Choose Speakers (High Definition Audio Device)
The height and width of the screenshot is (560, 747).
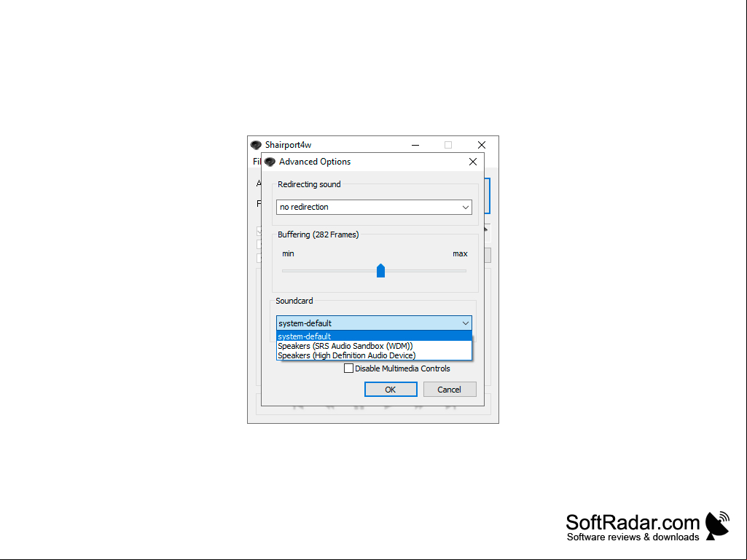(374, 355)
